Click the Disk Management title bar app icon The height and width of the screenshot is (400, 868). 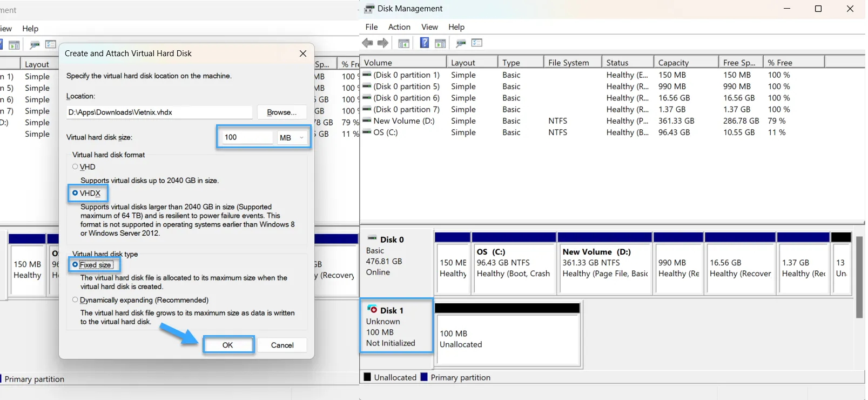(x=369, y=9)
